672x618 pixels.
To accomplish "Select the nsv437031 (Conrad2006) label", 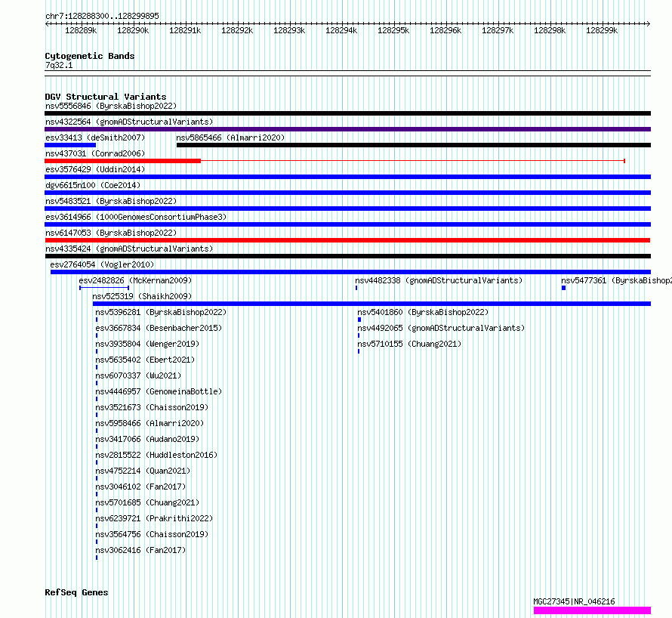I will [x=95, y=153].
